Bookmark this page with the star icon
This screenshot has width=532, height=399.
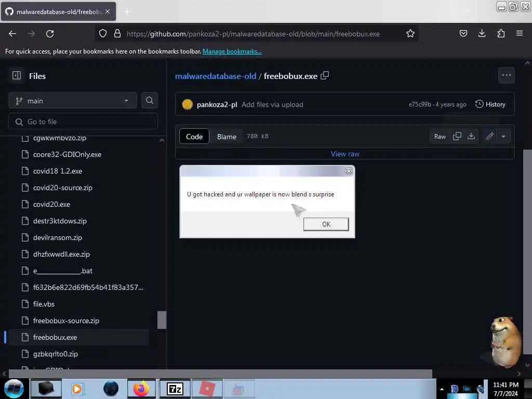410,34
